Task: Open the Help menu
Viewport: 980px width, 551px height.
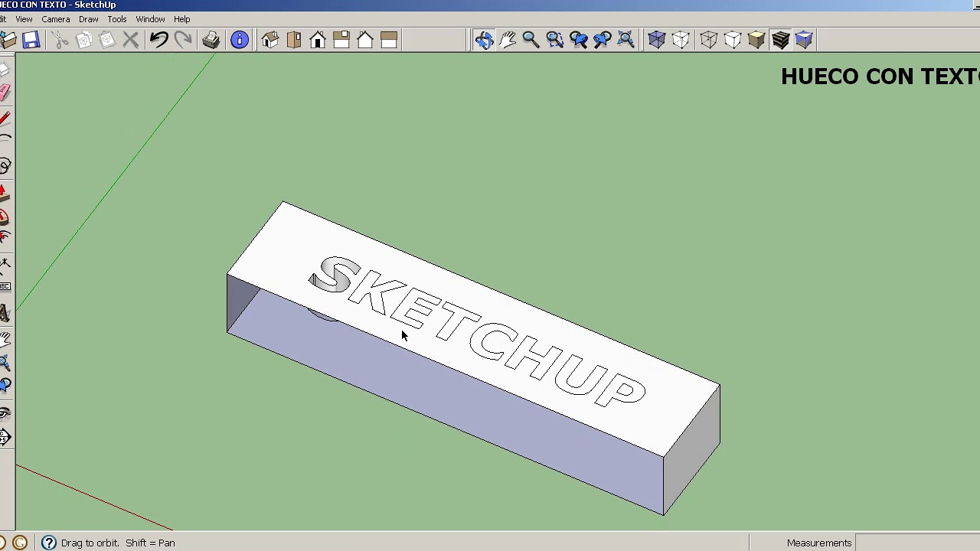Action: point(182,19)
